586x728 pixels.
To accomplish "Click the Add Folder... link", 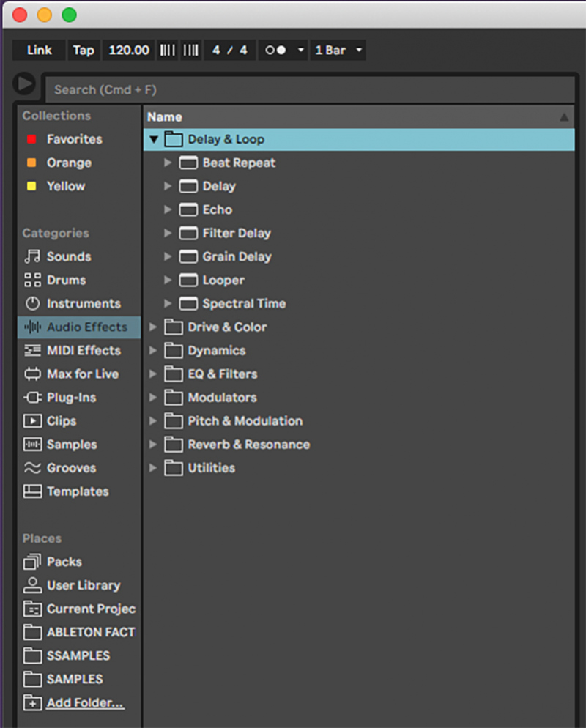I will 85,702.
